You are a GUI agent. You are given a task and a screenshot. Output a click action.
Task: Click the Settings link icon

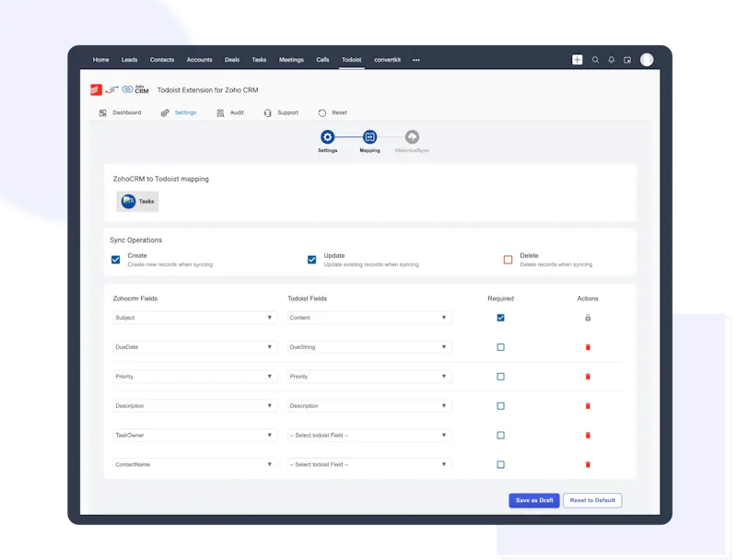(165, 112)
